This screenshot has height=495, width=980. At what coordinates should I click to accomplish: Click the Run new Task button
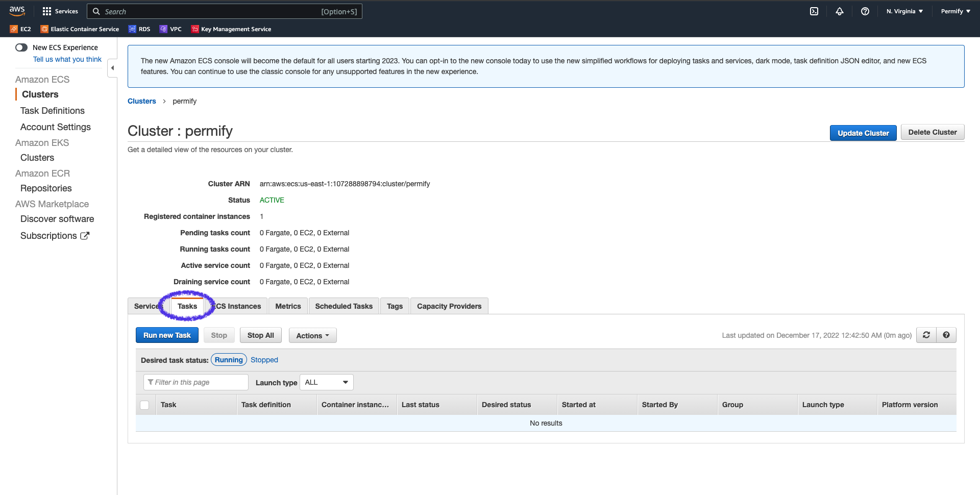point(167,335)
